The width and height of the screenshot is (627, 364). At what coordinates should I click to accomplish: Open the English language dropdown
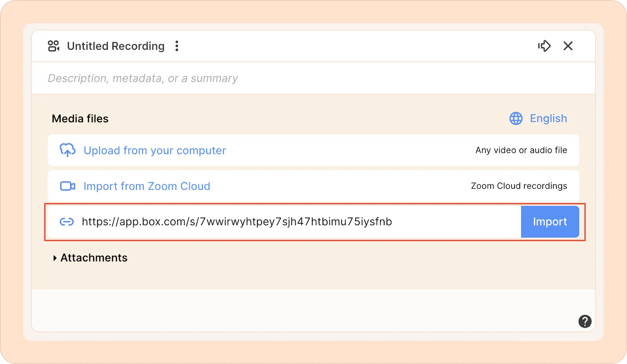[x=548, y=119]
